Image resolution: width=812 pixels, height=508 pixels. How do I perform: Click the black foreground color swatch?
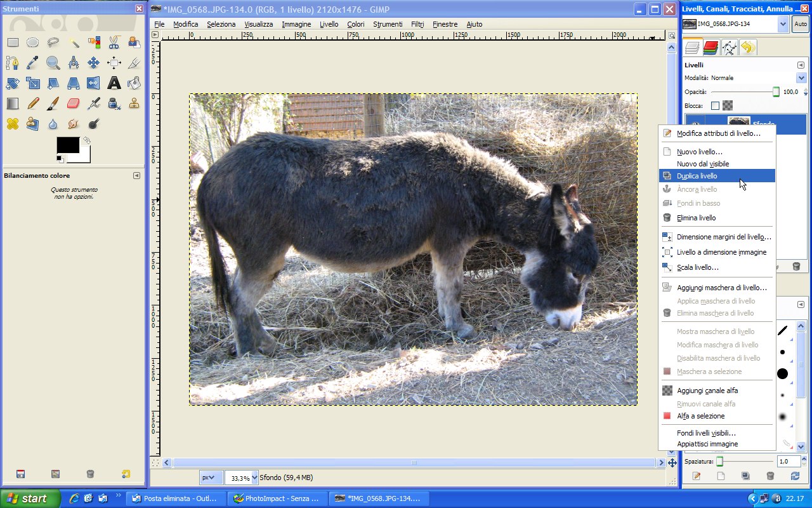click(68, 145)
